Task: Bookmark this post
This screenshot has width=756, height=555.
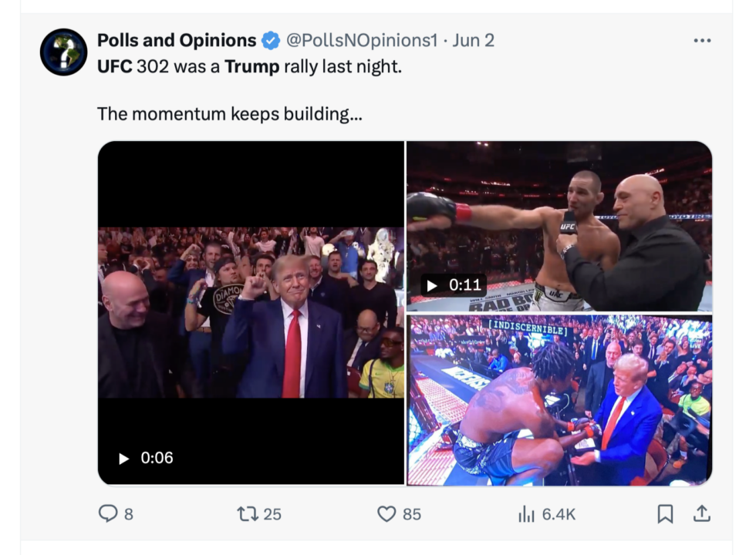Action: click(x=665, y=513)
